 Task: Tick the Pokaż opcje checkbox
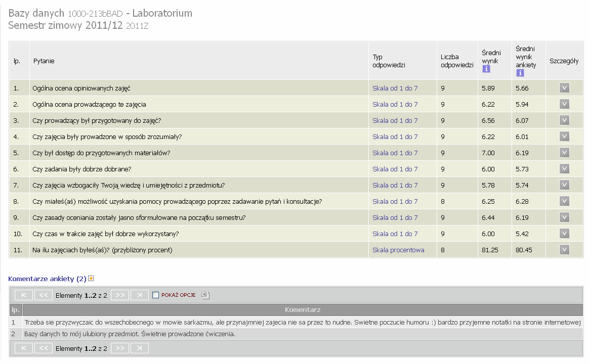(155, 295)
